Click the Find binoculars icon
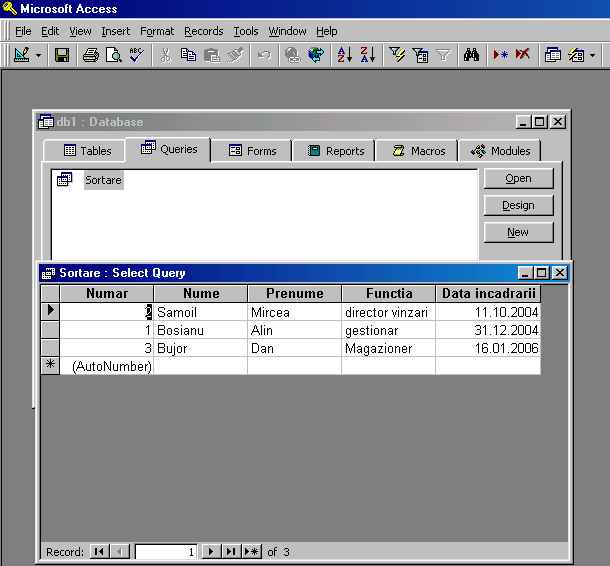 pos(471,56)
